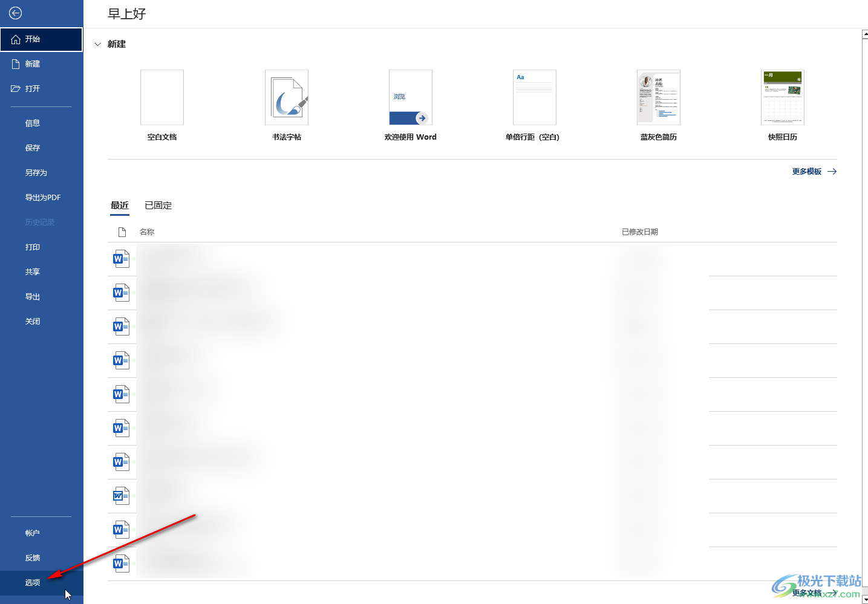Open the sixth recent Word document icon
The height and width of the screenshot is (604, 868).
coord(122,428)
